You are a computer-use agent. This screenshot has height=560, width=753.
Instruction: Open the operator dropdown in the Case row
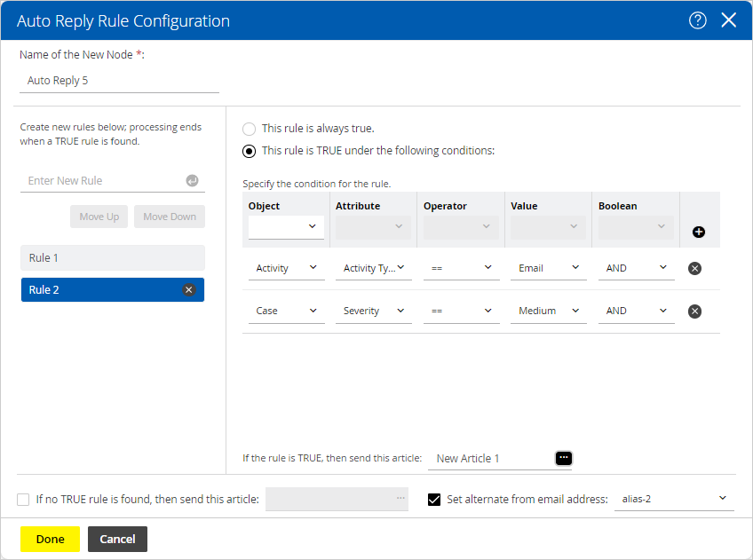coord(461,311)
